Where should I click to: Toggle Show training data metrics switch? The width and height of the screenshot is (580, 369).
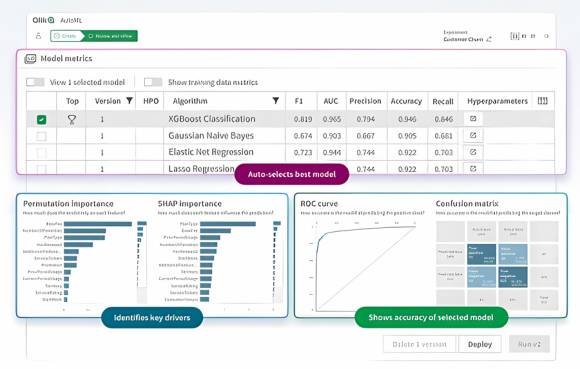point(153,82)
